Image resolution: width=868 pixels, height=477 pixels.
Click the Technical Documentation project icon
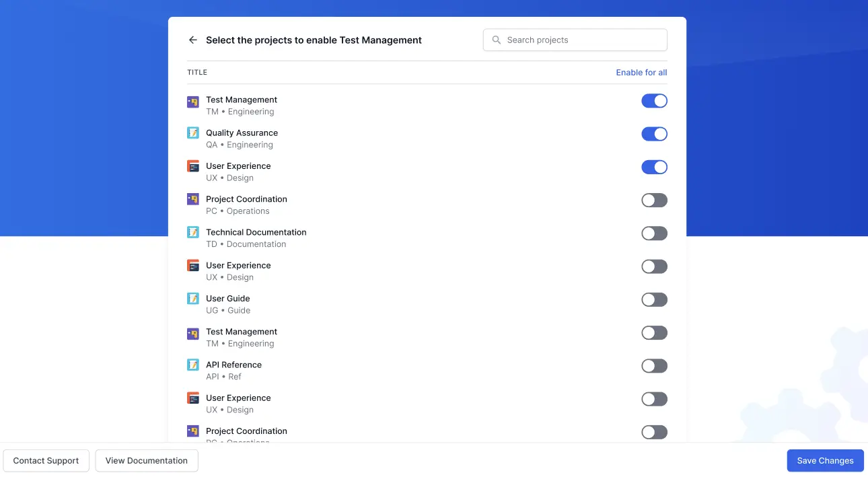tap(193, 236)
